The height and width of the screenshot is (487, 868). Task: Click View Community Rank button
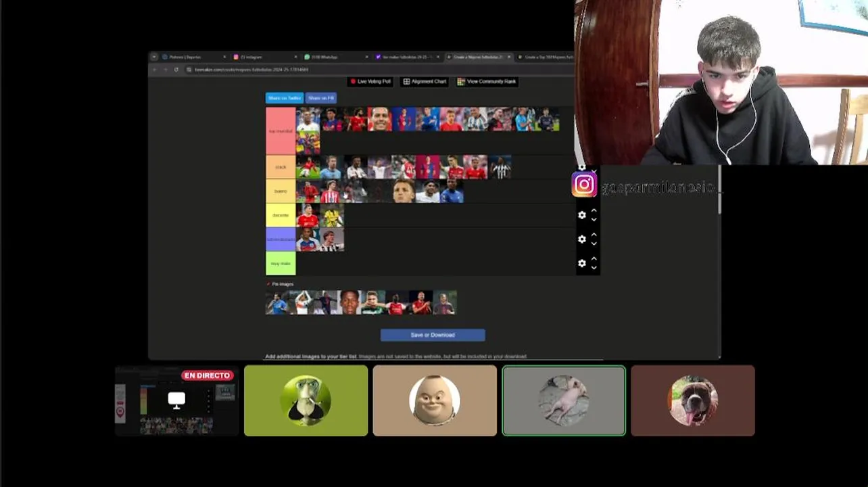point(487,81)
